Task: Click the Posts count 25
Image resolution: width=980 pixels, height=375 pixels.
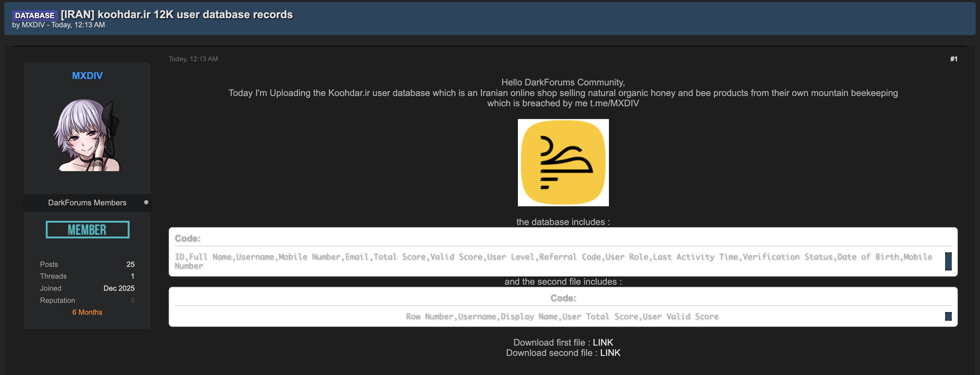Action: [x=130, y=264]
